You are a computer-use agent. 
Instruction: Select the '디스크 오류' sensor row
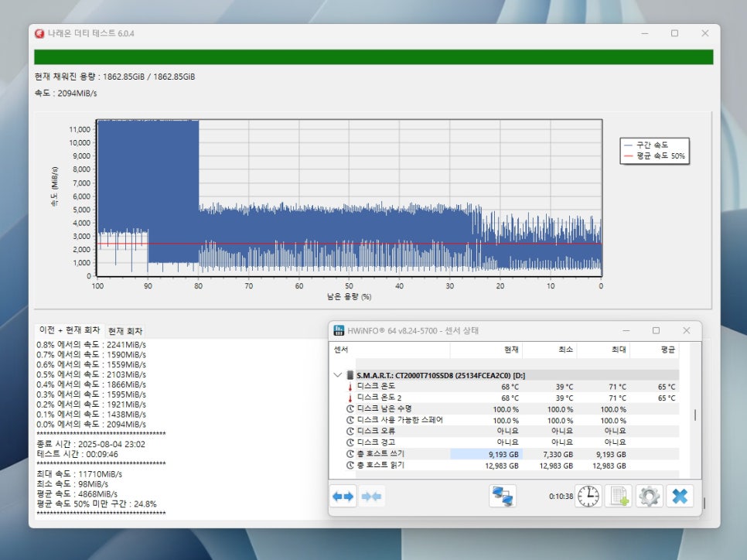pyautogui.click(x=512, y=432)
